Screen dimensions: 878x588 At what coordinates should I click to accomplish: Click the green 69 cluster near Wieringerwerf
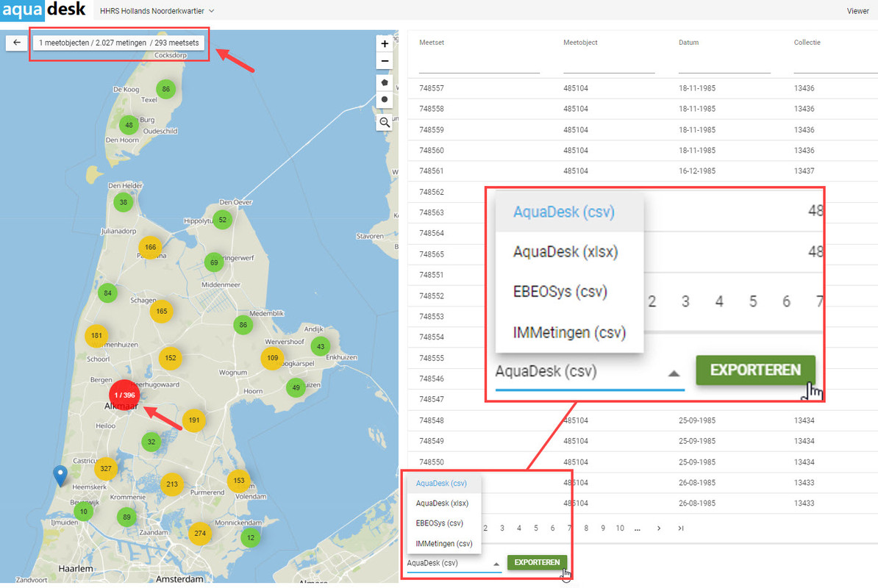214,262
